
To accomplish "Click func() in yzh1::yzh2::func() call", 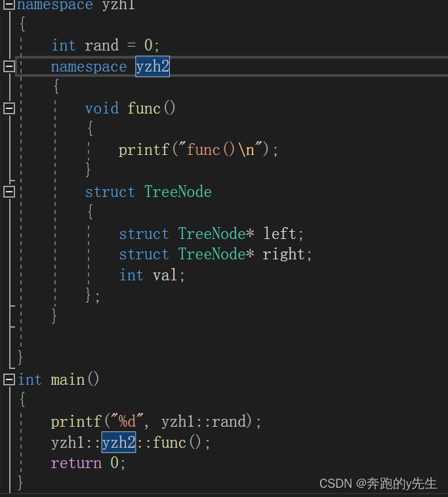I will 177,443.
